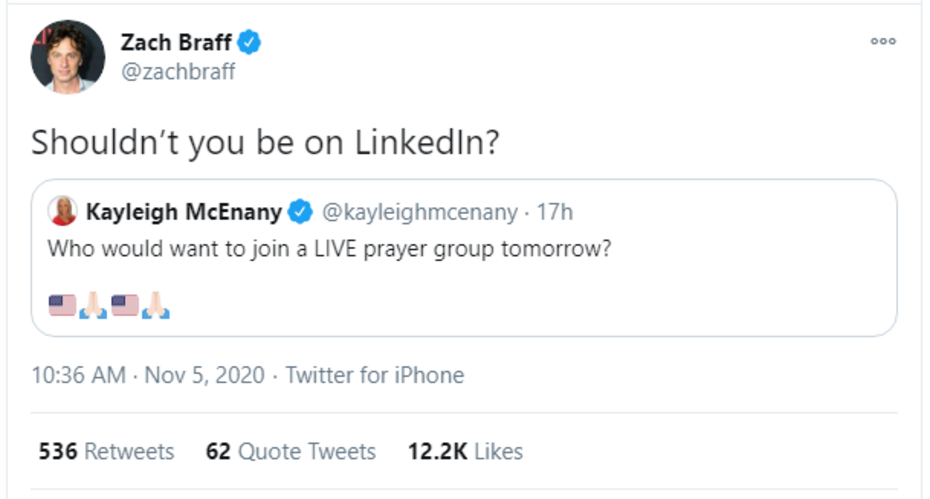Viewport: 930px width, 499px height.
Task: Click the blue verified badge beside Zach Braff
Action: click(x=249, y=43)
